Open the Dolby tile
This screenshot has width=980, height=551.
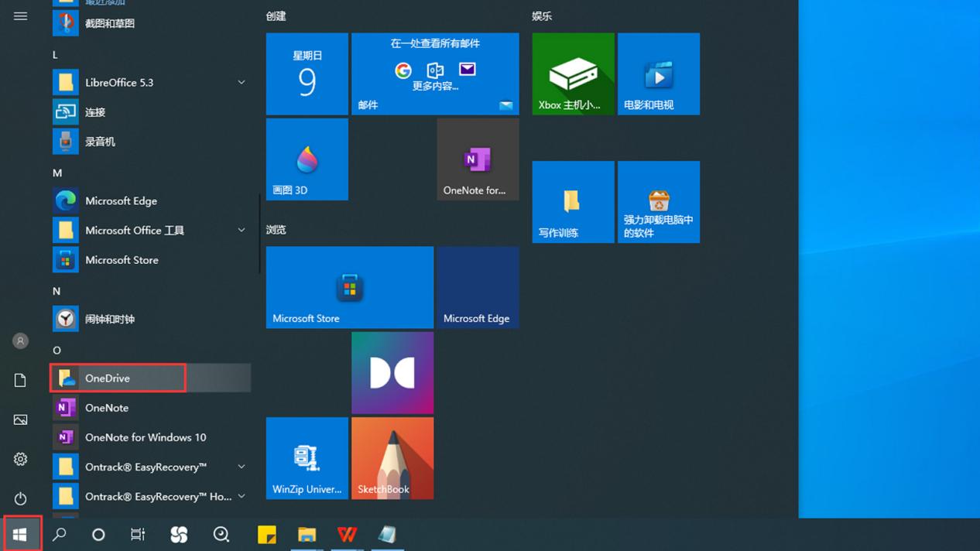click(392, 373)
